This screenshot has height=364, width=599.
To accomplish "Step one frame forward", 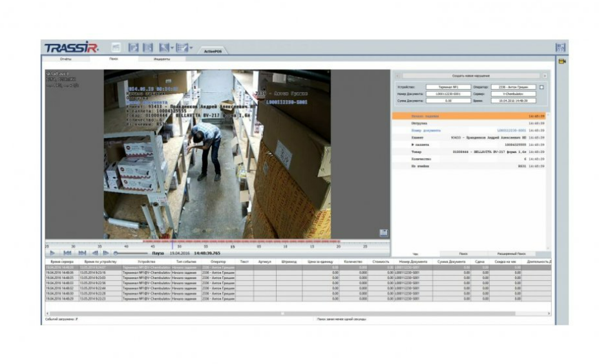I will (x=106, y=253).
